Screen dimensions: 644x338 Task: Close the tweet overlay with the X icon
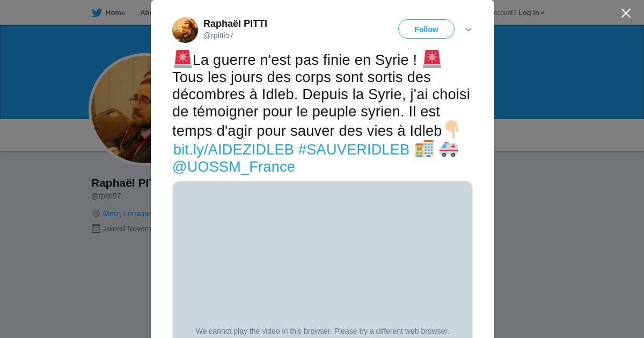click(x=626, y=13)
